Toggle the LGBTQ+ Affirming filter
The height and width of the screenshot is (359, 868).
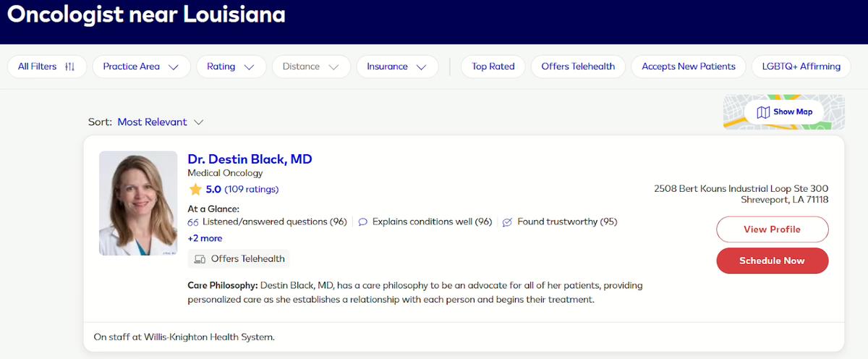(801, 67)
